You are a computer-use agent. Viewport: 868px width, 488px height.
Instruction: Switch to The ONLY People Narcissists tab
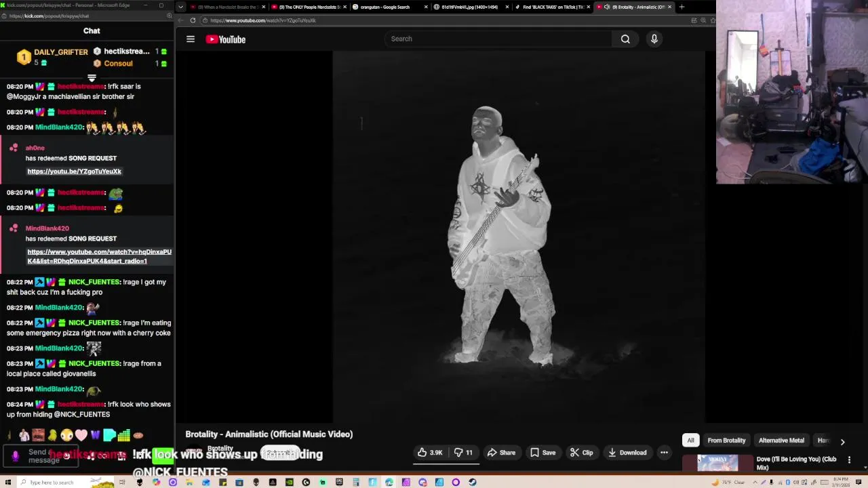[x=309, y=7]
